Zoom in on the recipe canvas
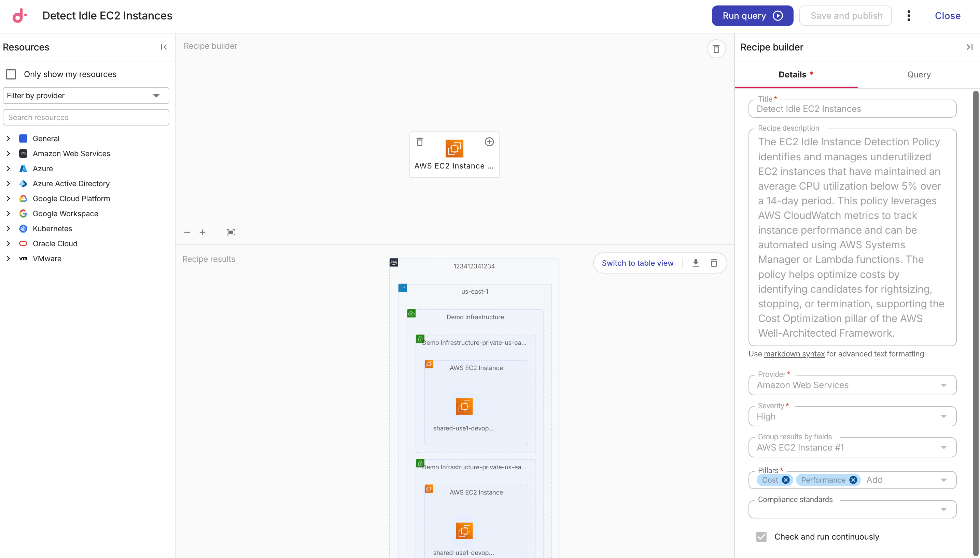The width and height of the screenshot is (980, 558). click(x=203, y=232)
